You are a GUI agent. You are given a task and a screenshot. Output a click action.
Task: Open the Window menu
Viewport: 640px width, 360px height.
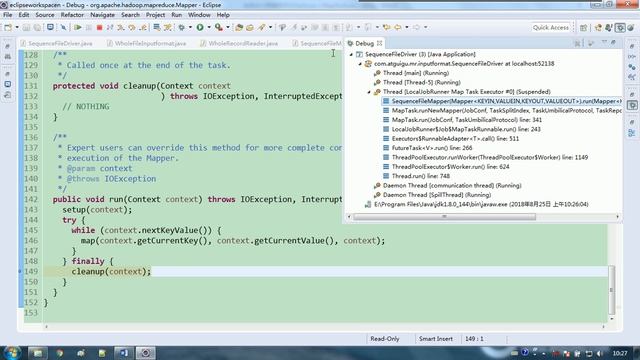(199, 15)
